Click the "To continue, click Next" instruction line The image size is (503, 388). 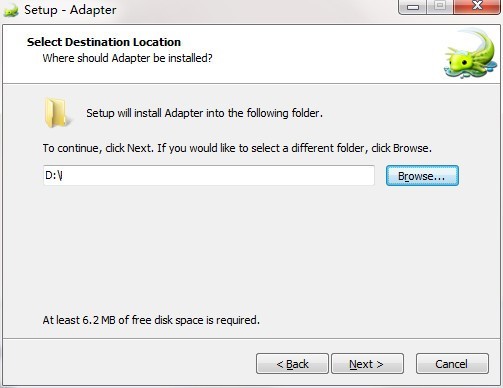237,148
